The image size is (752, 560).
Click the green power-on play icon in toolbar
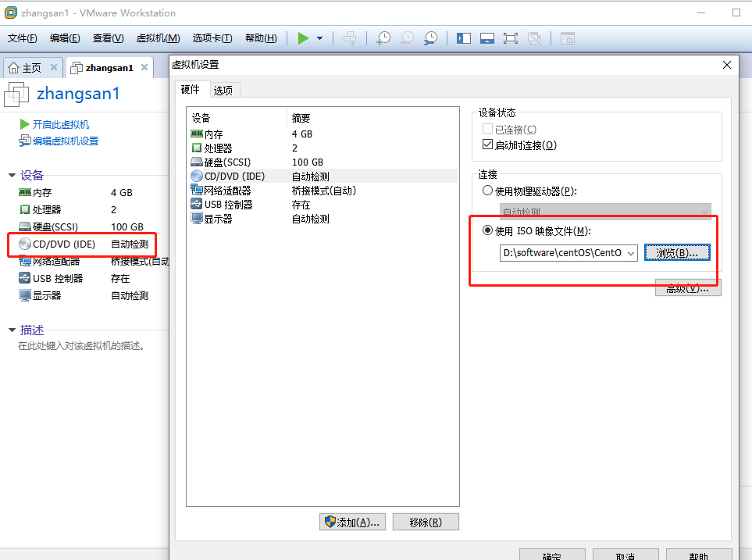click(x=303, y=38)
